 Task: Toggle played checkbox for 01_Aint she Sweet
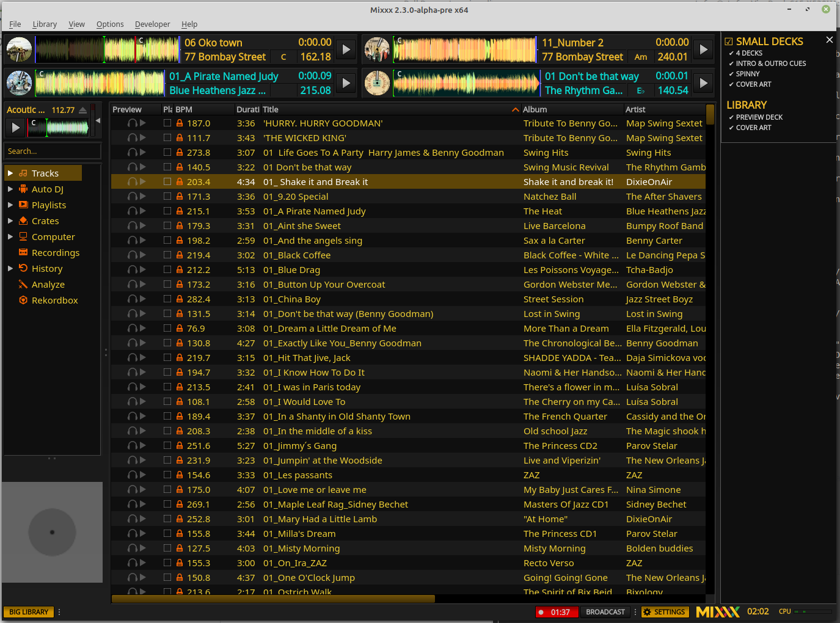click(167, 226)
